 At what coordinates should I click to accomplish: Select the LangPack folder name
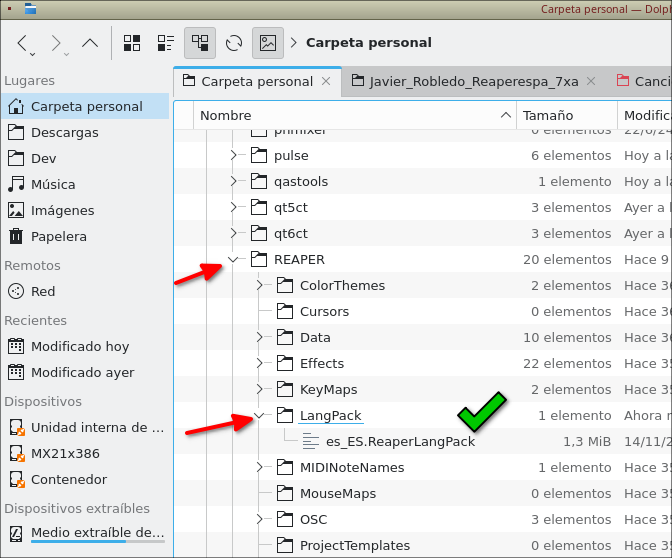(331, 416)
